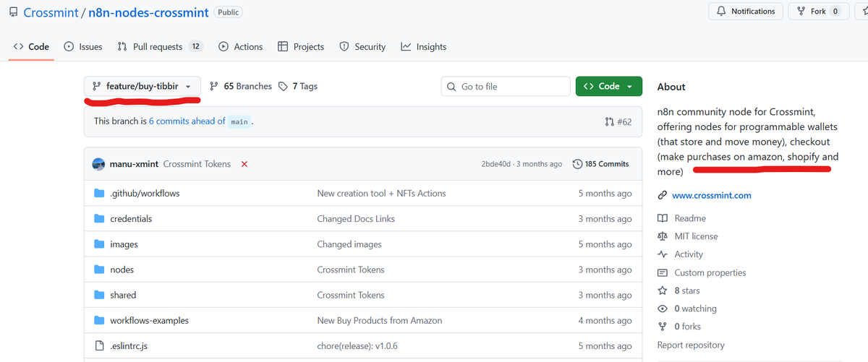Screen dimensions: 868x362
Task: Click folder icon beside shared
Action: (x=99, y=295)
